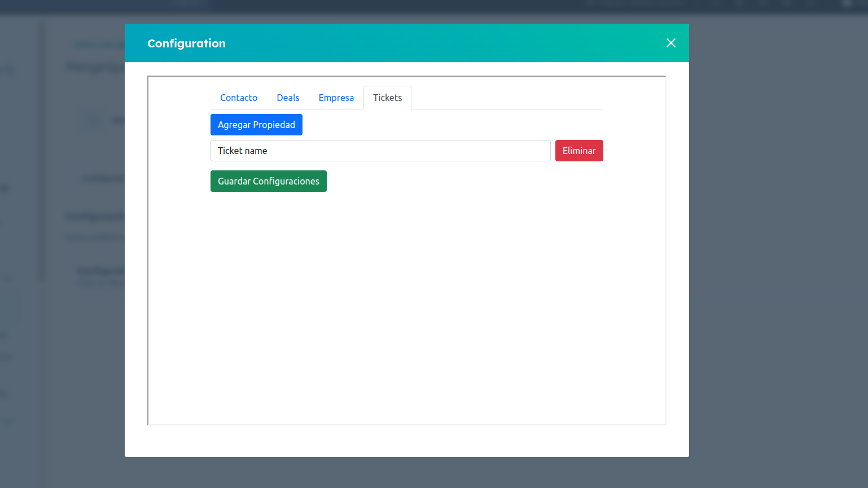Place cursor in the Ticket name textbox

click(380, 151)
